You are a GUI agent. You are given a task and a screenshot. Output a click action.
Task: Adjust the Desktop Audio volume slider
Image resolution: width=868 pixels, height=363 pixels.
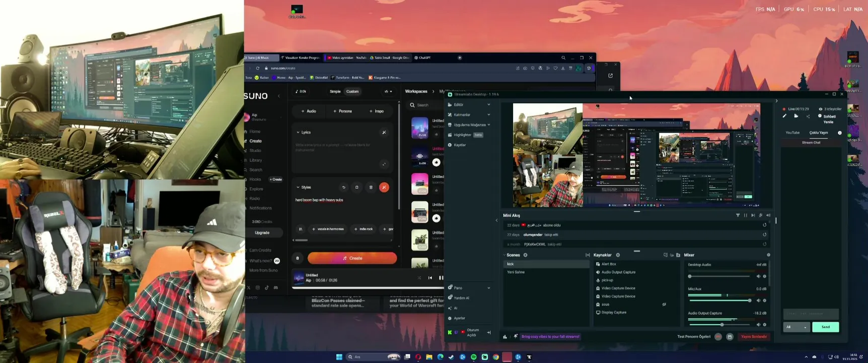720,276
